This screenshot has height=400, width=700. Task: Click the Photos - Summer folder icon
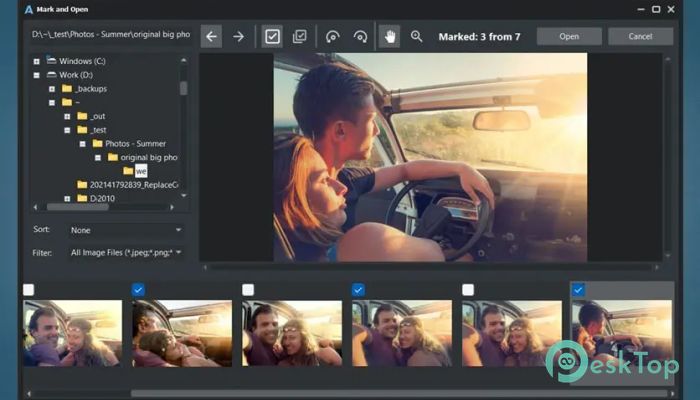pos(97,143)
